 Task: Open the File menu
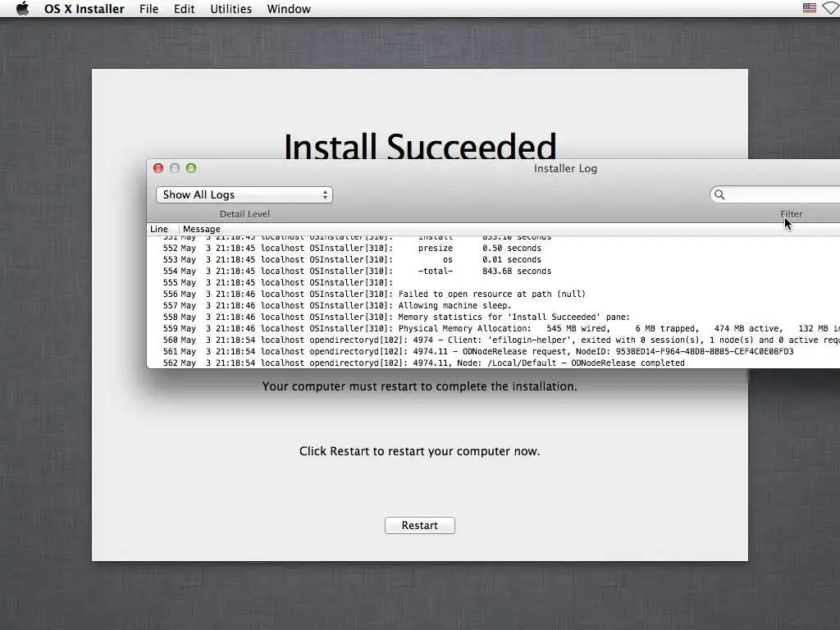149,9
